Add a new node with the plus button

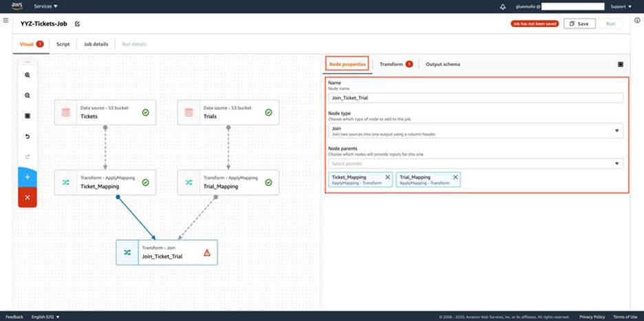point(28,177)
